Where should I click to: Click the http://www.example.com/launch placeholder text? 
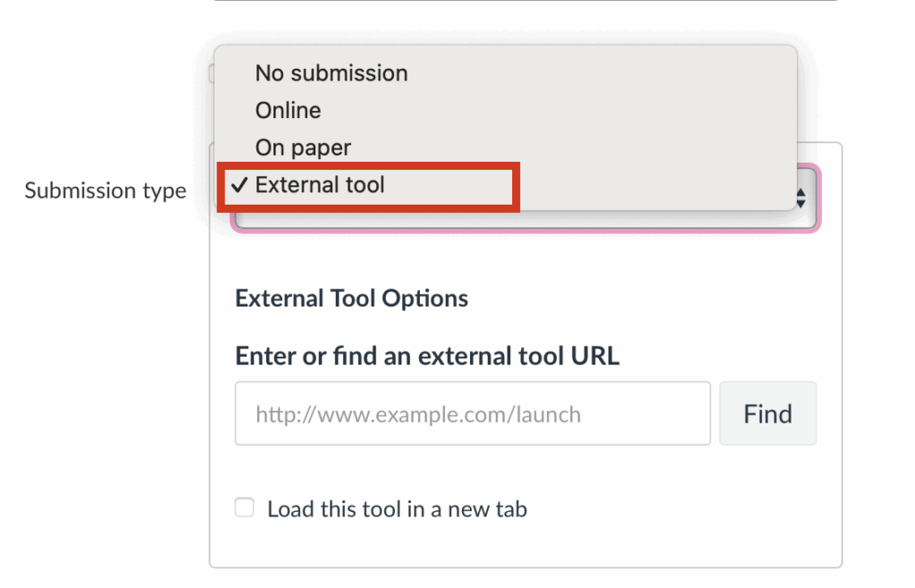pos(418,415)
